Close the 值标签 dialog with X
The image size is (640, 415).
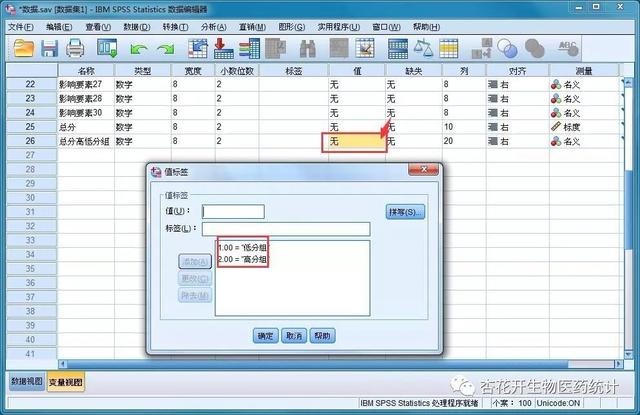(x=424, y=169)
